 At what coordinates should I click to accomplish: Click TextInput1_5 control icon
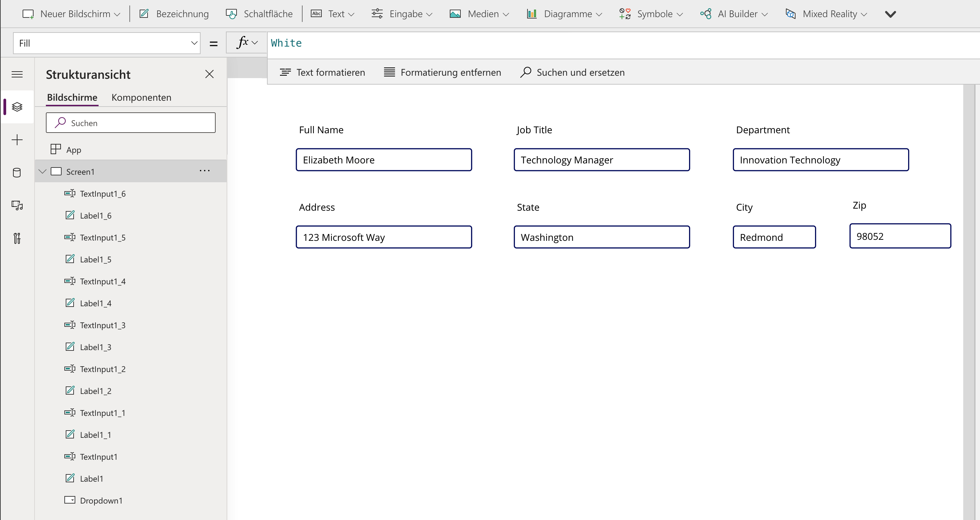(69, 237)
